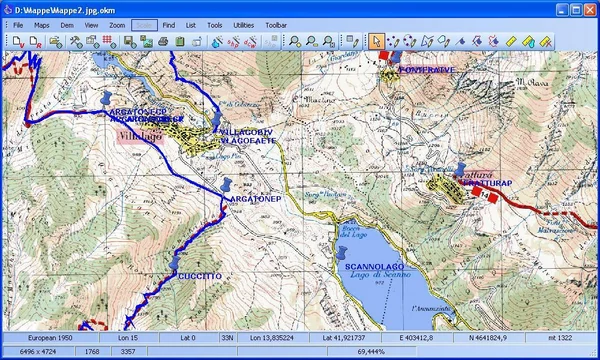Viewport: 600px width, 360px height.
Task: Expand the Zoom menu
Action: coord(117,25)
